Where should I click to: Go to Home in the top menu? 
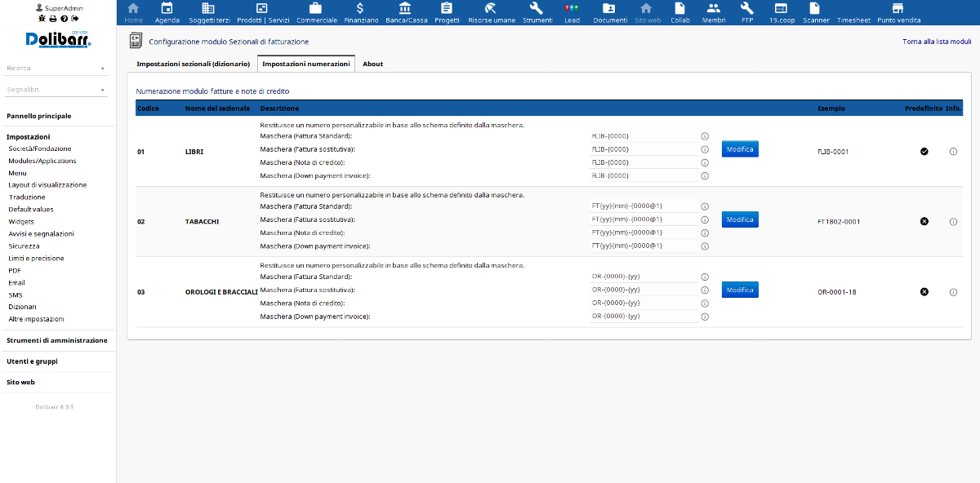click(x=134, y=12)
